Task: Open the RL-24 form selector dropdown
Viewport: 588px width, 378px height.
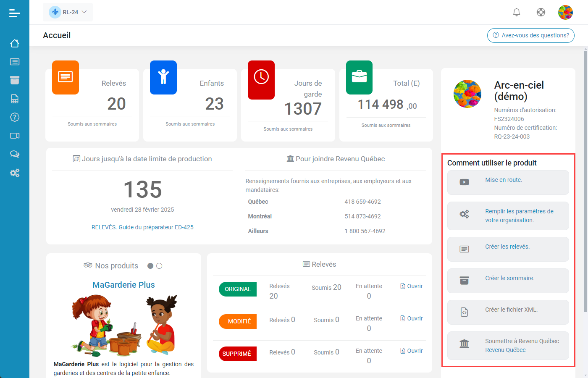Action: click(x=68, y=12)
